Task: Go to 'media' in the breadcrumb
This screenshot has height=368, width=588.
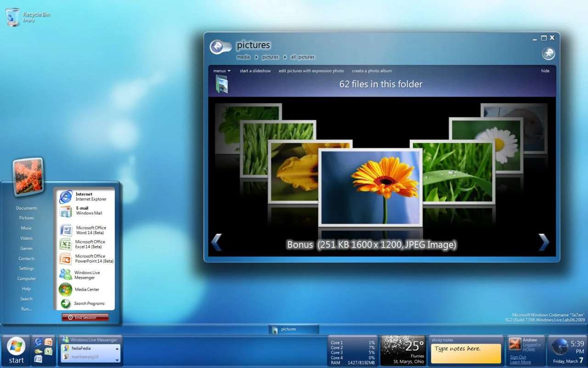Action: pos(243,57)
